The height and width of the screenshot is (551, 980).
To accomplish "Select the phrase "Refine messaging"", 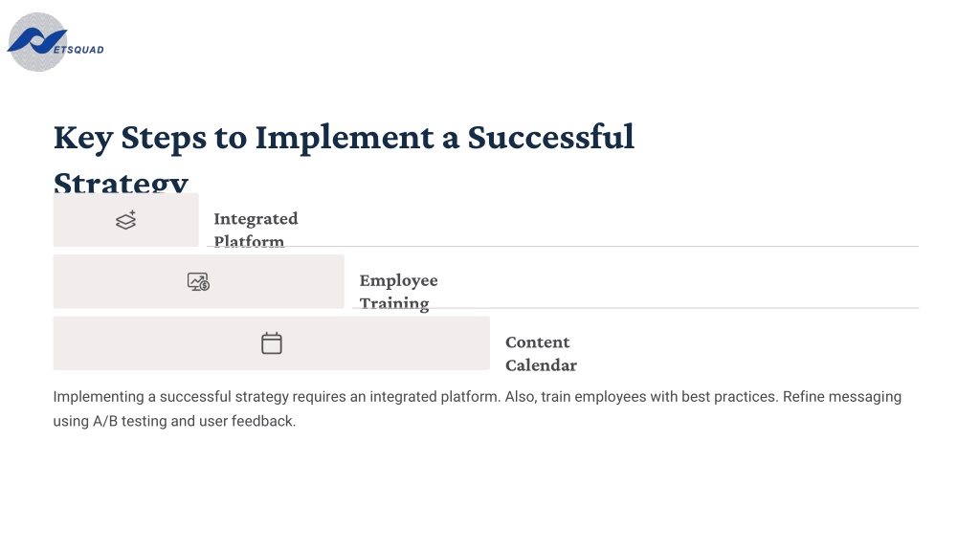I will coord(842,397).
